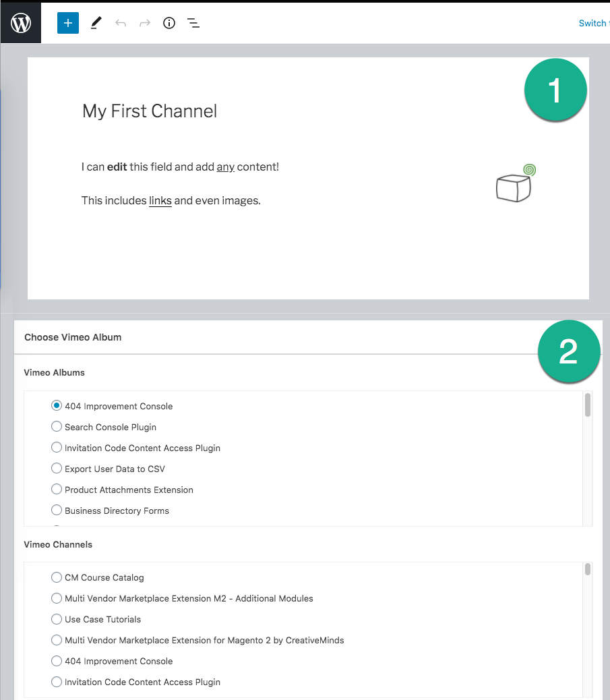Click the first paragraph about editing this field
Image resolution: width=610 pixels, height=700 pixels.
(x=180, y=167)
